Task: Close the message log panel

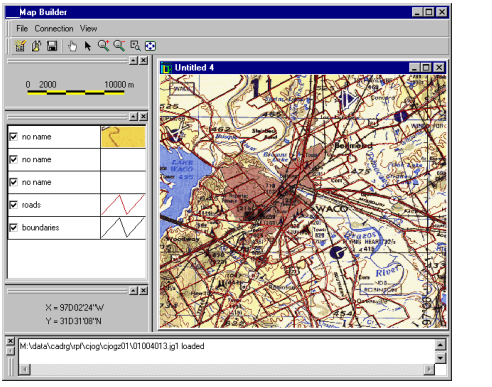Action: tap(11, 341)
